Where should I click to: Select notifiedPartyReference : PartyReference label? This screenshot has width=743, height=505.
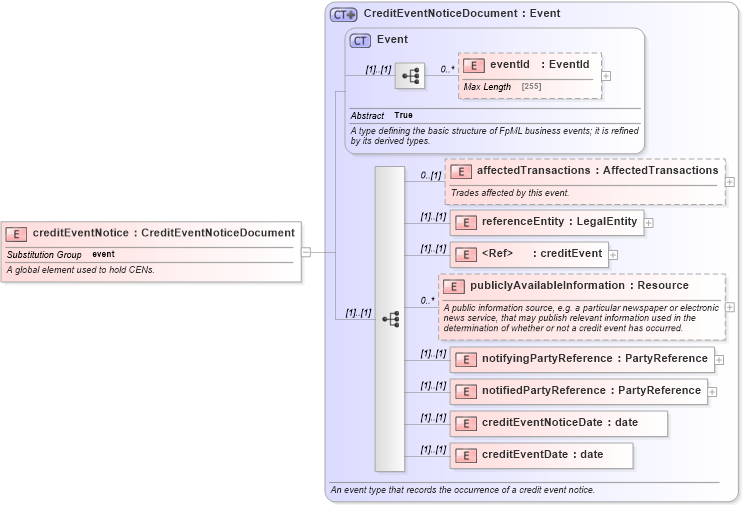[x=591, y=390]
